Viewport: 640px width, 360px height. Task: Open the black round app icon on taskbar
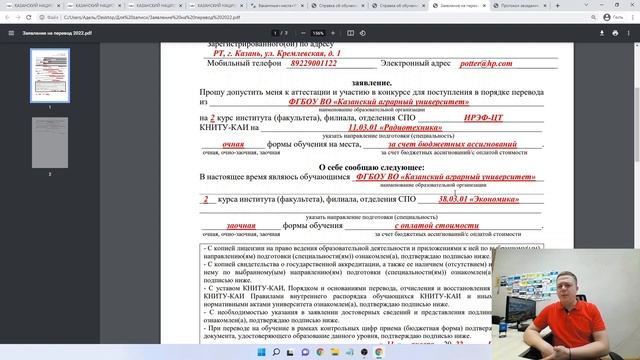pyautogui.click(x=364, y=352)
